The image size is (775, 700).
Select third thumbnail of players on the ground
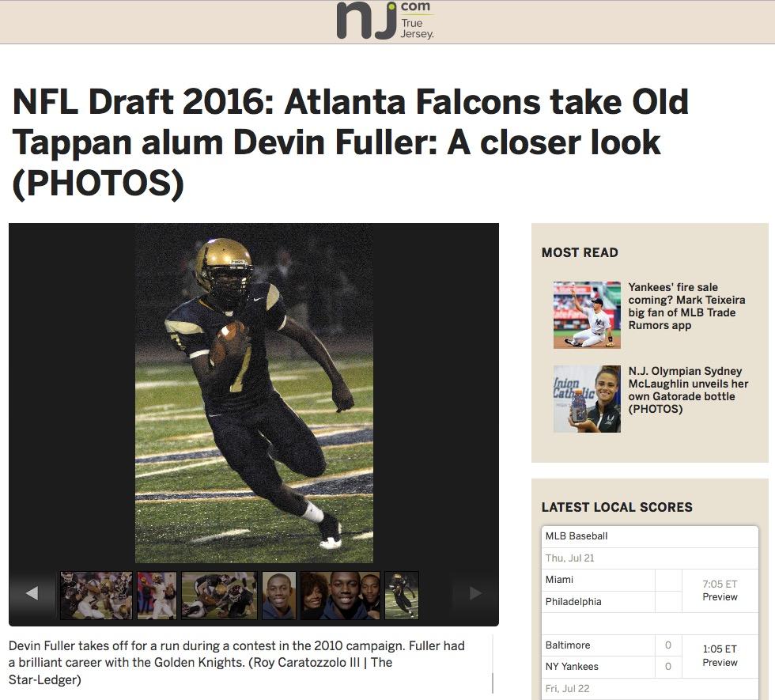[220, 595]
